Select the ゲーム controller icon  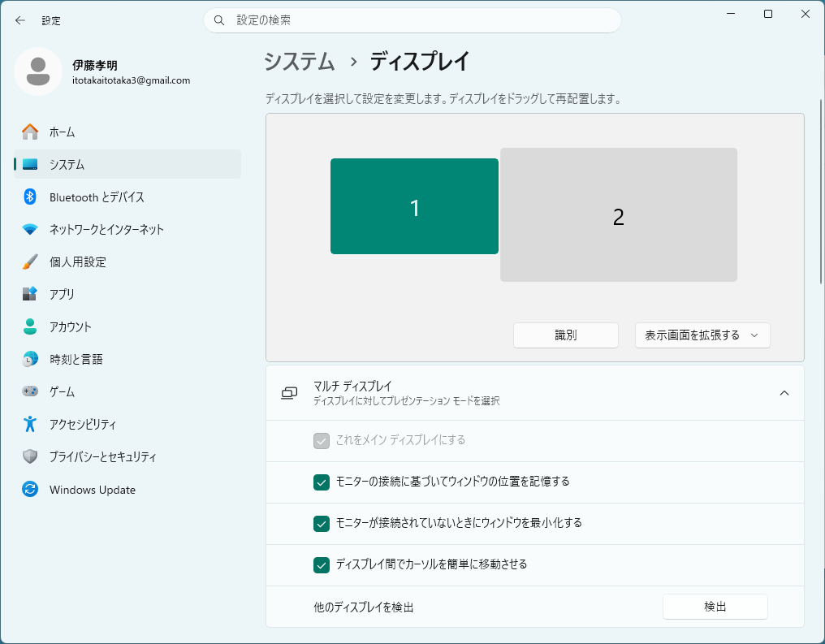pyautogui.click(x=30, y=391)
